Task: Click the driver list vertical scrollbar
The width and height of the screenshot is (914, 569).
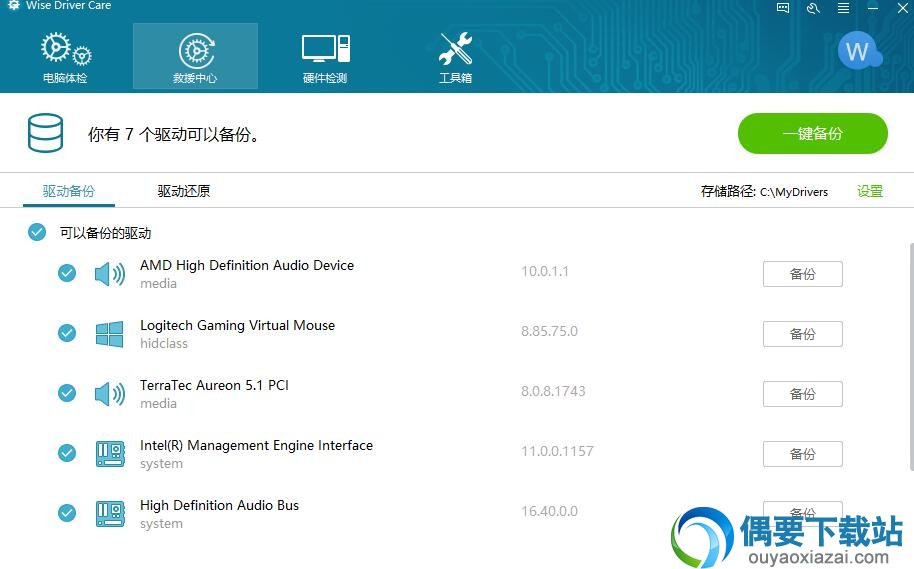Action: (x=911, y=357)
